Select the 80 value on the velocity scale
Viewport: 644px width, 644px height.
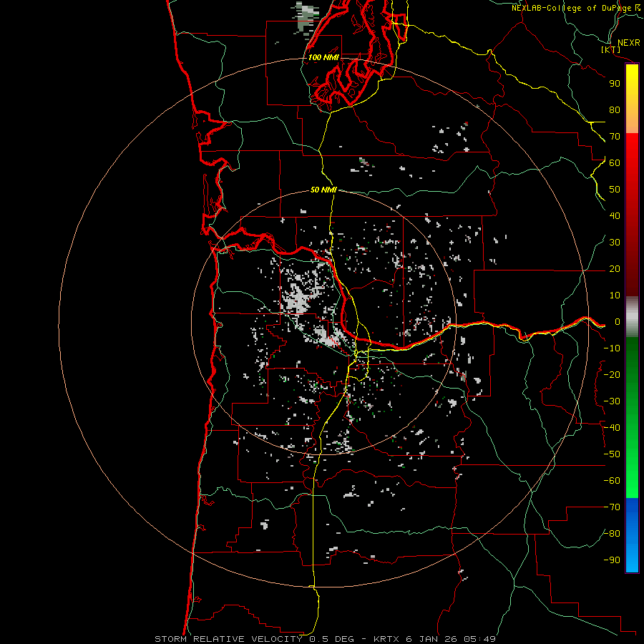click(615, 110)
